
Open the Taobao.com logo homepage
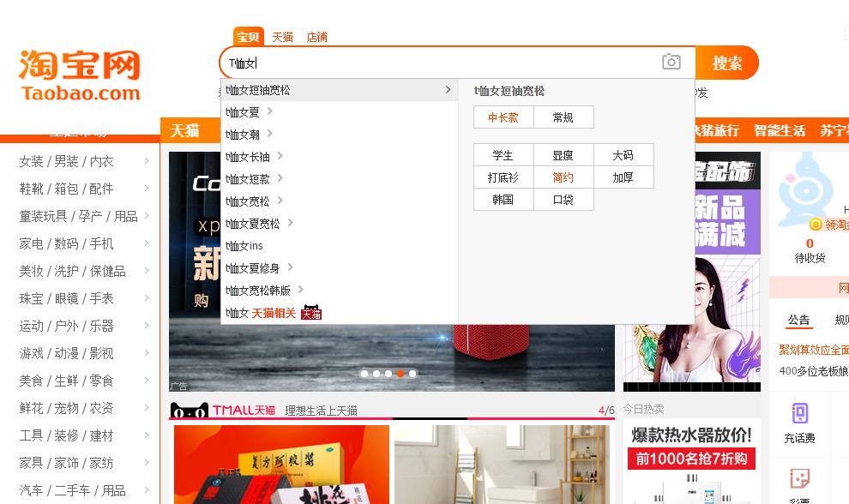(80, 75)
